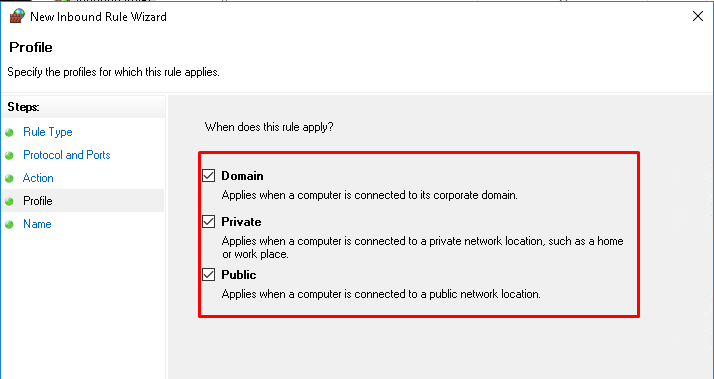
Task: Click the 'When does this rule apply?' text
Action: coord(269,127)
